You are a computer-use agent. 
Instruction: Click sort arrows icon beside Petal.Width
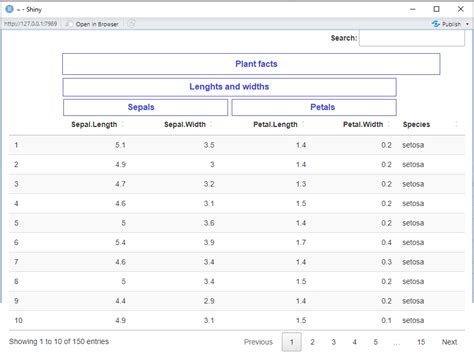click(389, 124)
